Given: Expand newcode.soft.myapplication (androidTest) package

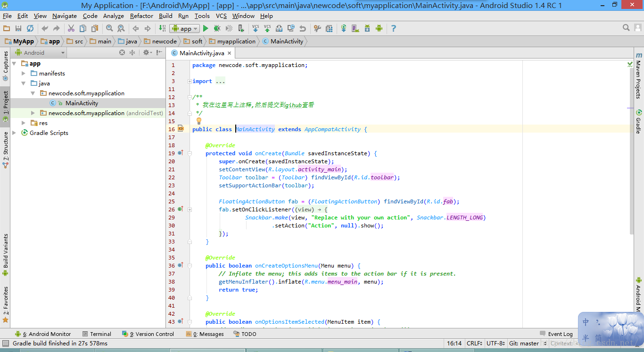Looking at the screenshot, I should [33, 113].
